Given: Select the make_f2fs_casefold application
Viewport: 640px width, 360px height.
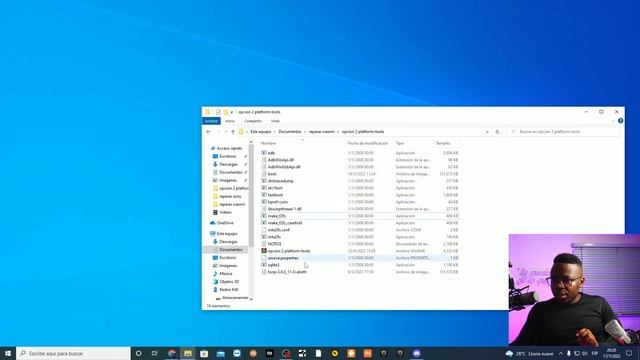Looking at the screenshot, I should pyautogui.click(x=285, y=223).
